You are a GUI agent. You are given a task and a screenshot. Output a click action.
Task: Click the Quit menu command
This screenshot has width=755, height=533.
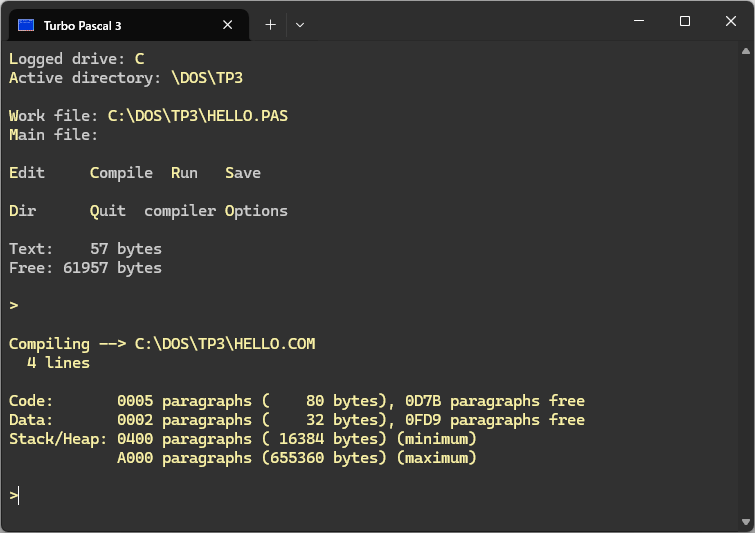point(108,211)
